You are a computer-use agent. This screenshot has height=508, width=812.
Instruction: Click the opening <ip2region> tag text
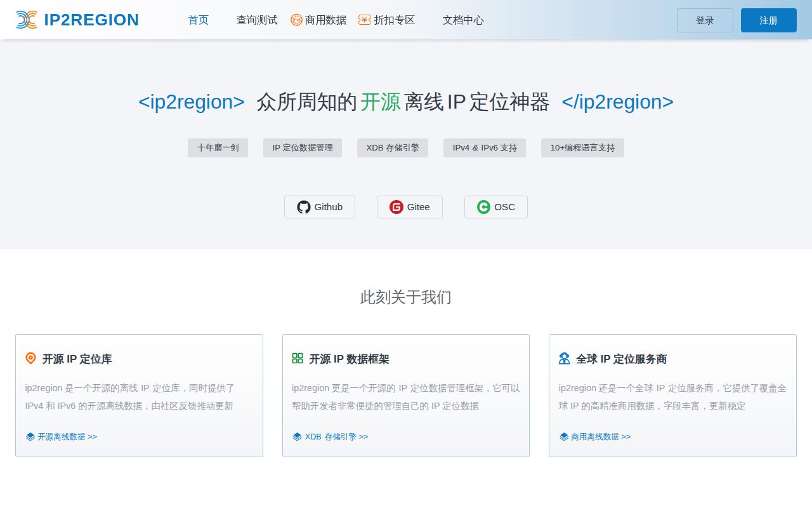coord(192,102)
